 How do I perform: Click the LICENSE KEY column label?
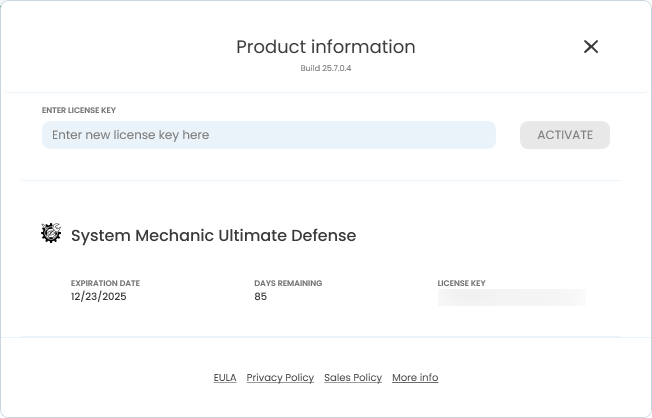pyautogui.click(x=461, y=284)
